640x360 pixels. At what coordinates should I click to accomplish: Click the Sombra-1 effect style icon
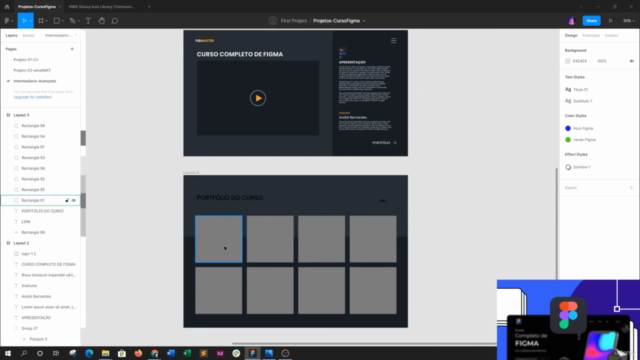568,167
